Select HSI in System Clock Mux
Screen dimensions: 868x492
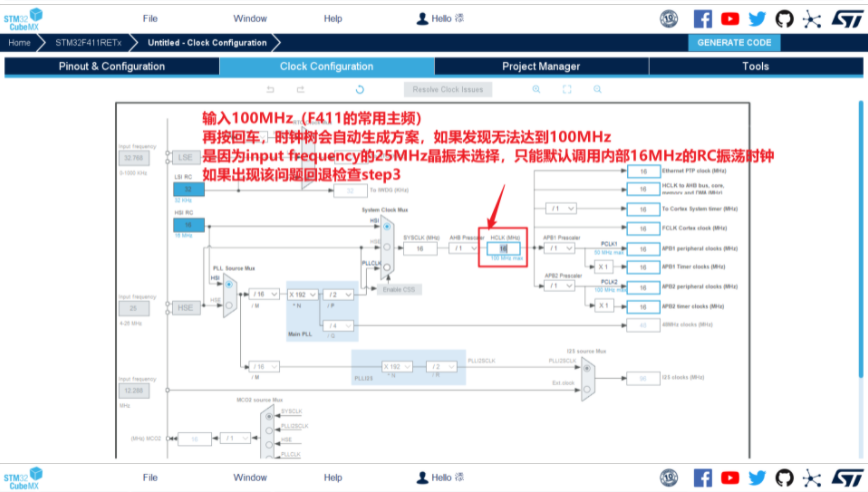(386, 226)
